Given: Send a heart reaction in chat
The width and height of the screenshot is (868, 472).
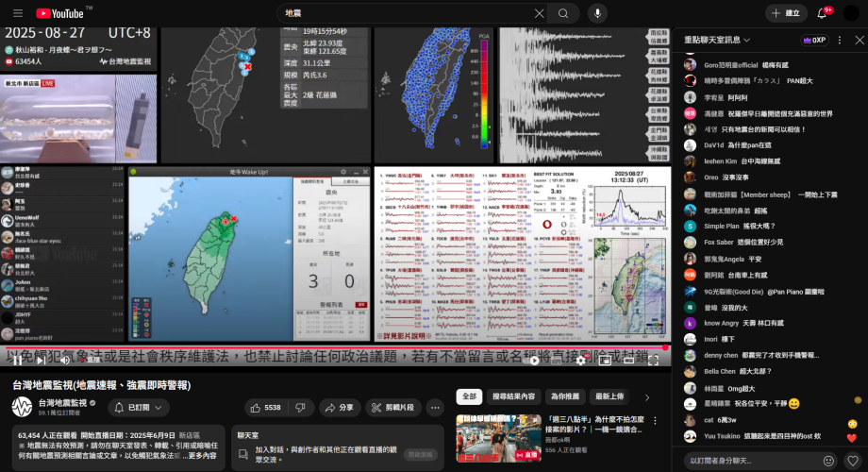Looking at the screenshot, I should pos(853,461).
